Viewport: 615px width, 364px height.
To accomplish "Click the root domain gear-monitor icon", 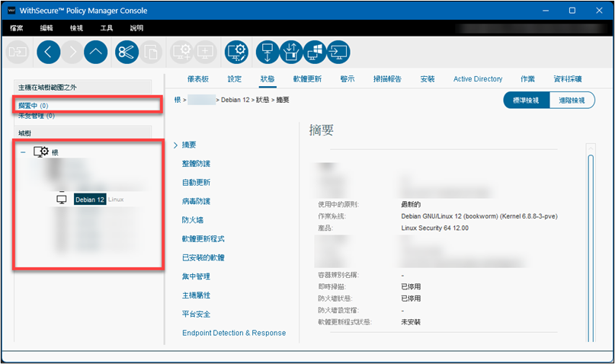I will coord(41,152).
